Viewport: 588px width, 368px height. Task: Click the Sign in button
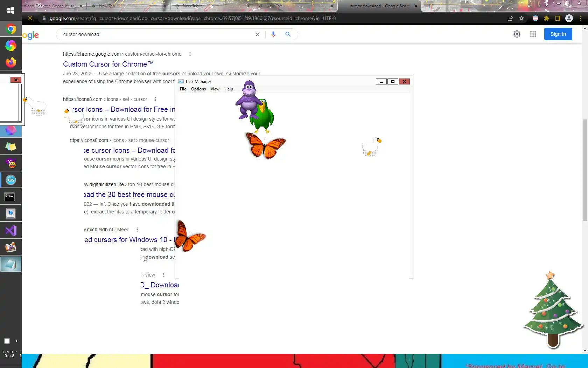[558, 34]
